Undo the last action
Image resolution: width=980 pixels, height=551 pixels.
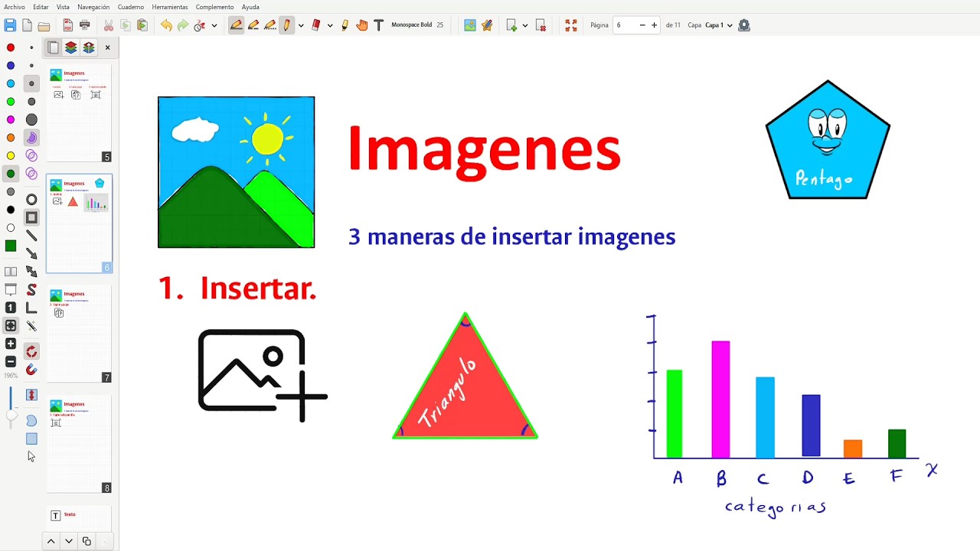[166, 25]
